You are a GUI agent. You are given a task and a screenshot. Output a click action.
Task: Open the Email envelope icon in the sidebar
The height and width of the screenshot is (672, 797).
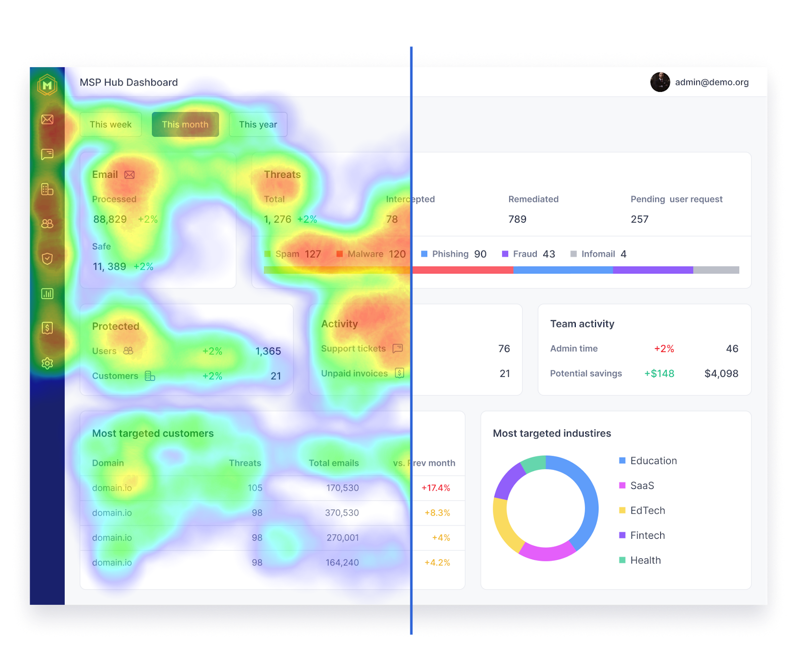[47, 119]
